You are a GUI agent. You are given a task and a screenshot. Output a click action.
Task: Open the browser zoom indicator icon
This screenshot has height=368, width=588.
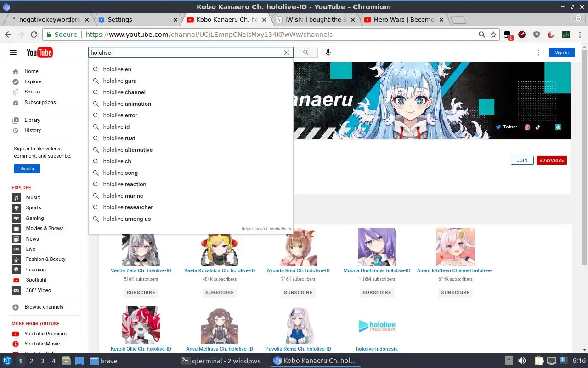click(x=481, y=34)
